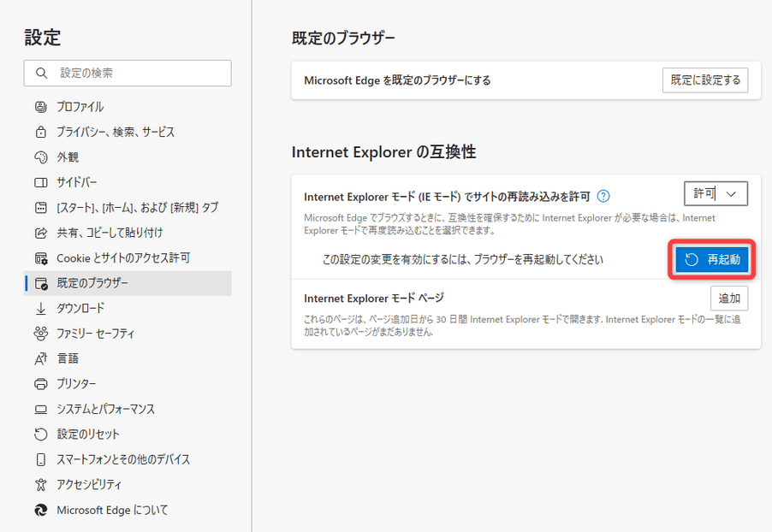The width and height of the screenshot is (772, 532).
Task: Click the 設定 title at the top of the sidebar
Action: click(42, 38)
